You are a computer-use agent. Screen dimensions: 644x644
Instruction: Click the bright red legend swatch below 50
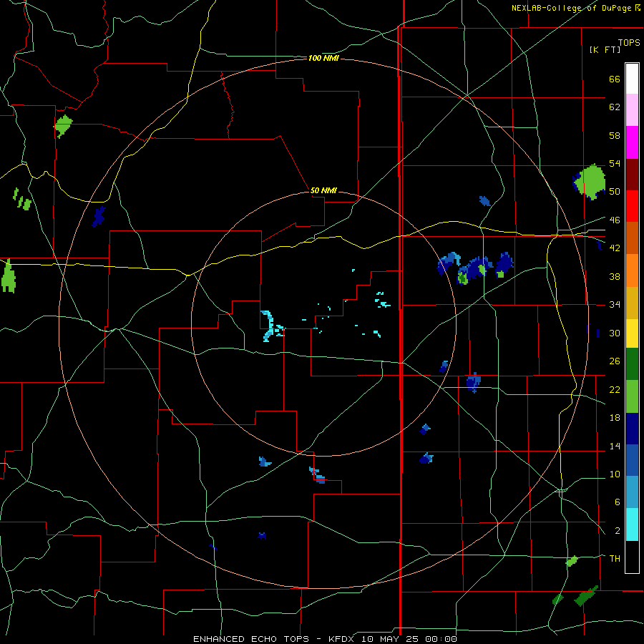coord(632,206)
